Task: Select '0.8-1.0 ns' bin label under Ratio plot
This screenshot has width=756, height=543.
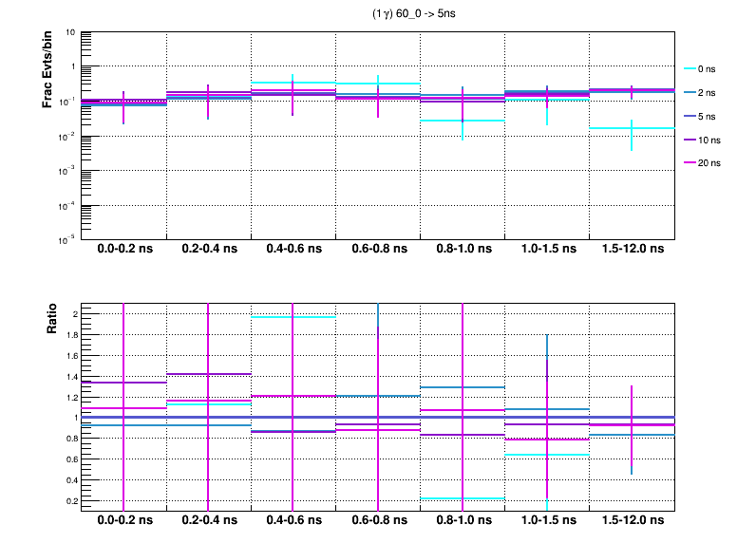Action: click(463, 521)
